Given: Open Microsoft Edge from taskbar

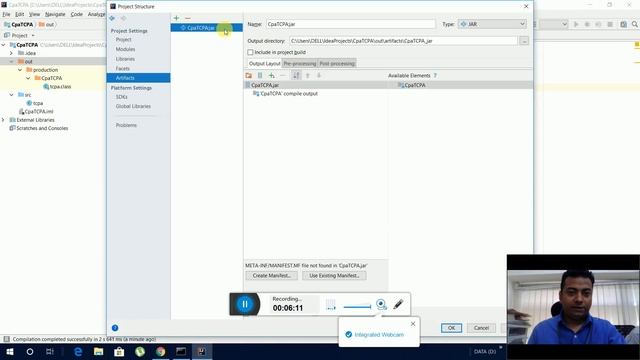Looking at the screenshot, I should [78, 351].
